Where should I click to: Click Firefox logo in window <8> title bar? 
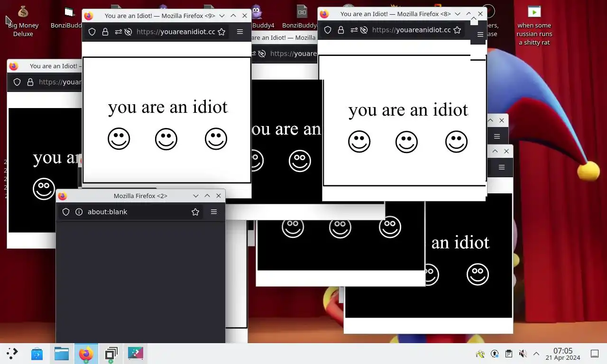point(324,14)
